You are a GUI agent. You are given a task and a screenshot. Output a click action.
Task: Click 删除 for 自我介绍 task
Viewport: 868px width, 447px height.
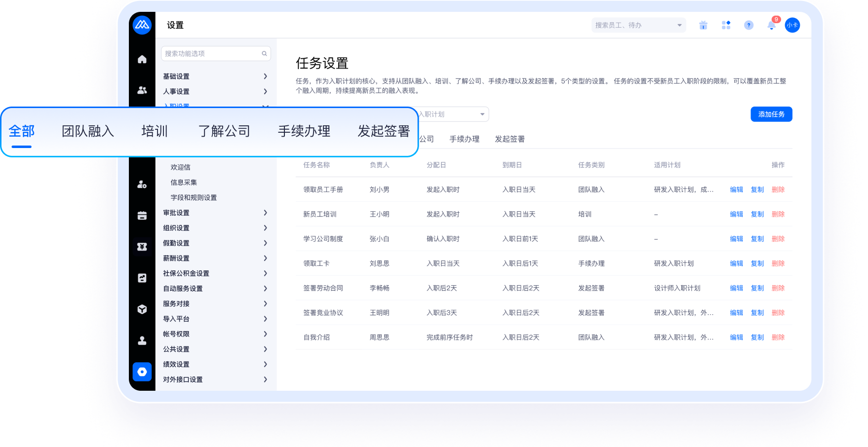coord(778,337)
